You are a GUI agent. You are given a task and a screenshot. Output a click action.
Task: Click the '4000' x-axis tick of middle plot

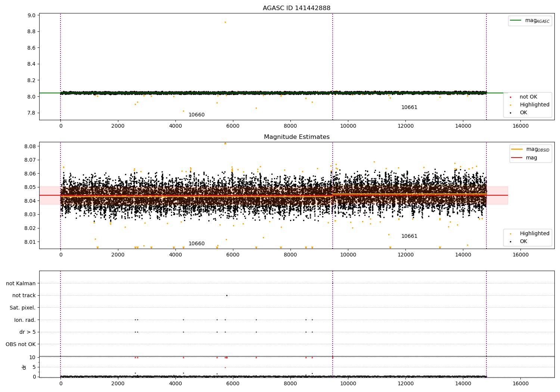pos(175,255)
